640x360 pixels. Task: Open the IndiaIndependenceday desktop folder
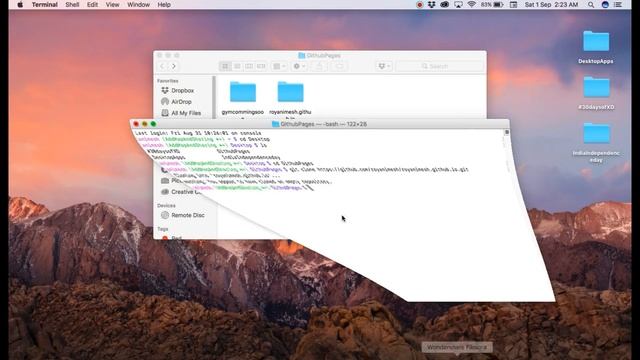(x=596, y=142)
